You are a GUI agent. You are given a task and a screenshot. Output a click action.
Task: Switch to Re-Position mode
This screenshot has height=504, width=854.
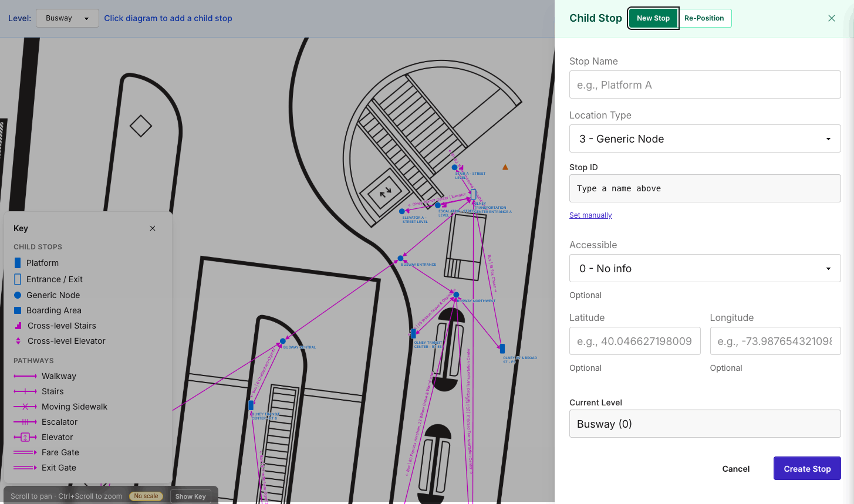[x=704, y=18]
